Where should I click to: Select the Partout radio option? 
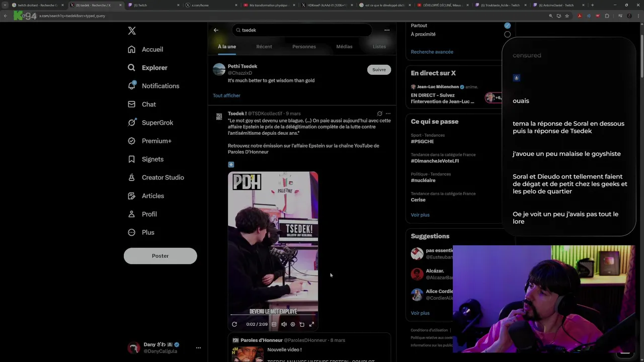coord(507,25)
